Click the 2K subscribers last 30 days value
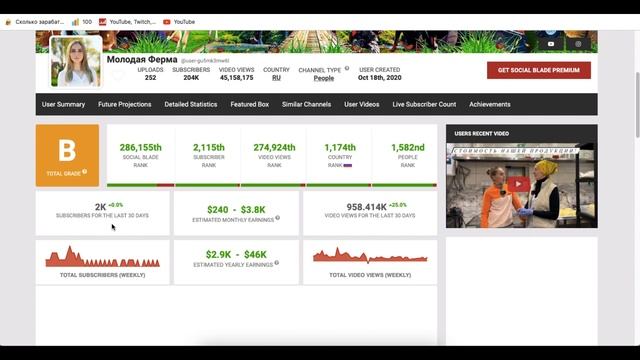The image size is (640, 360). coord(100,207)
